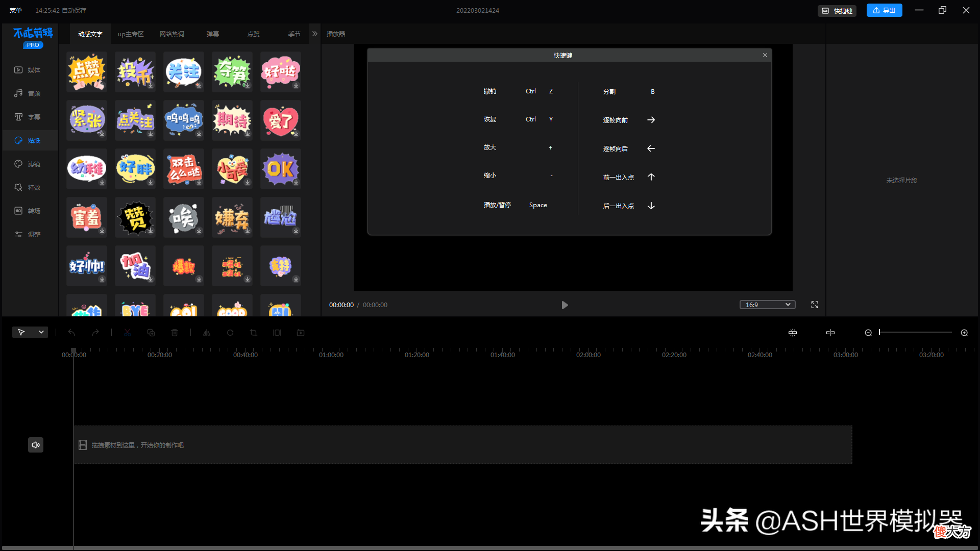Screen dimensions: 980x551
Task: Click the rotate icon in the timeline toolbar
Action: click(230, 333)
